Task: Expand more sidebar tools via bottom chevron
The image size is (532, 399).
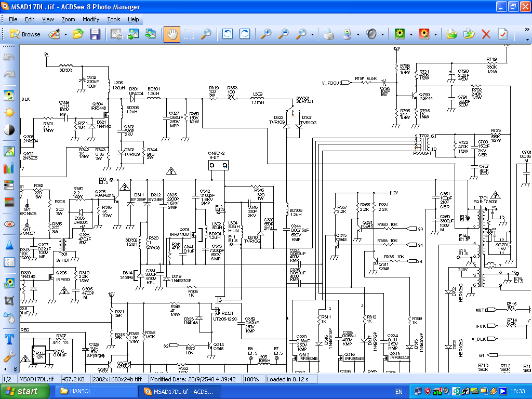Action: coord(15,369)
